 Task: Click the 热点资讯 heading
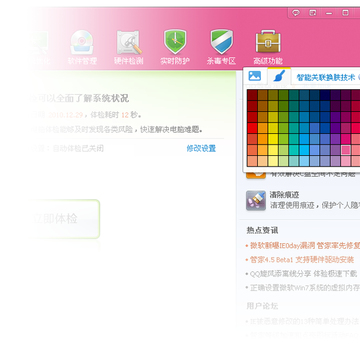[x=262, y=230]
